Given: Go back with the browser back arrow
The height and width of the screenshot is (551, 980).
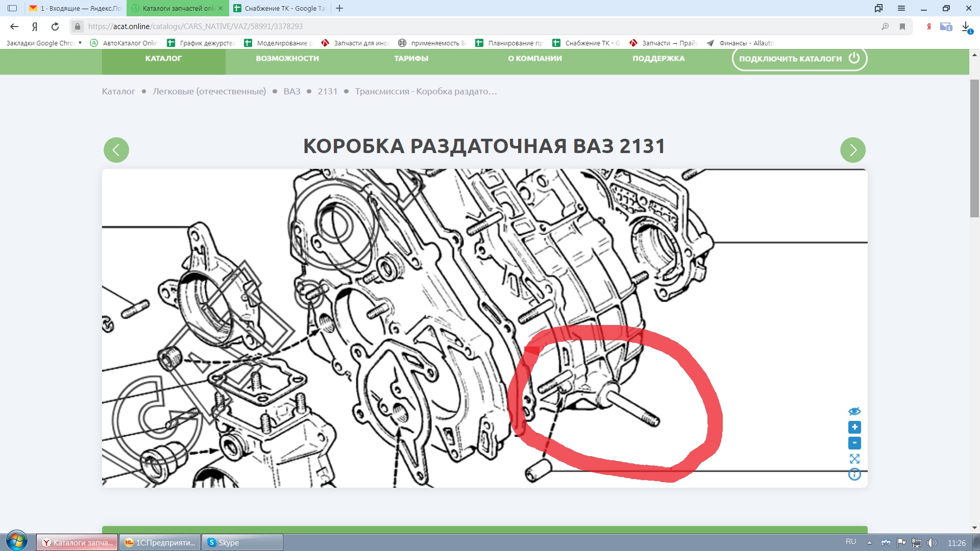Looking at the screenshot, I should 14,27.
